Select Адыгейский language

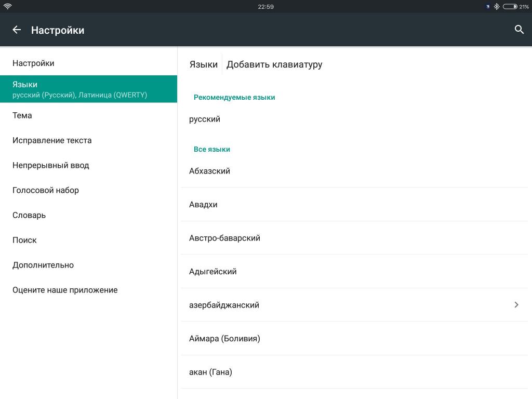click(x=354, y=271)
